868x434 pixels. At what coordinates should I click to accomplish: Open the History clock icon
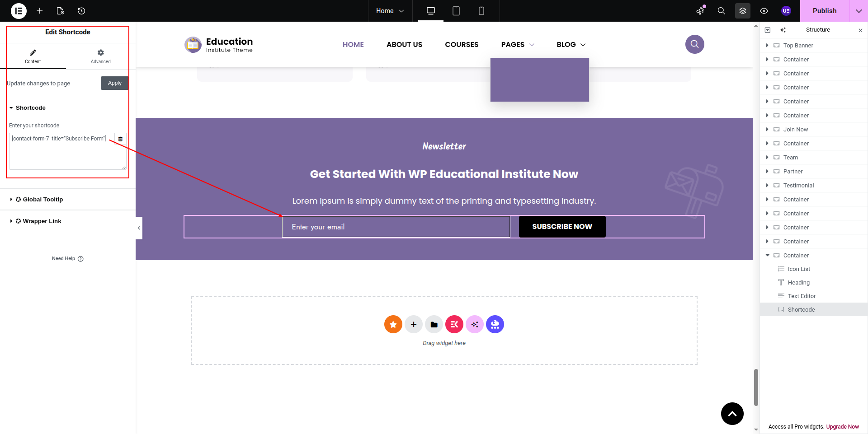tap(81, 11)
